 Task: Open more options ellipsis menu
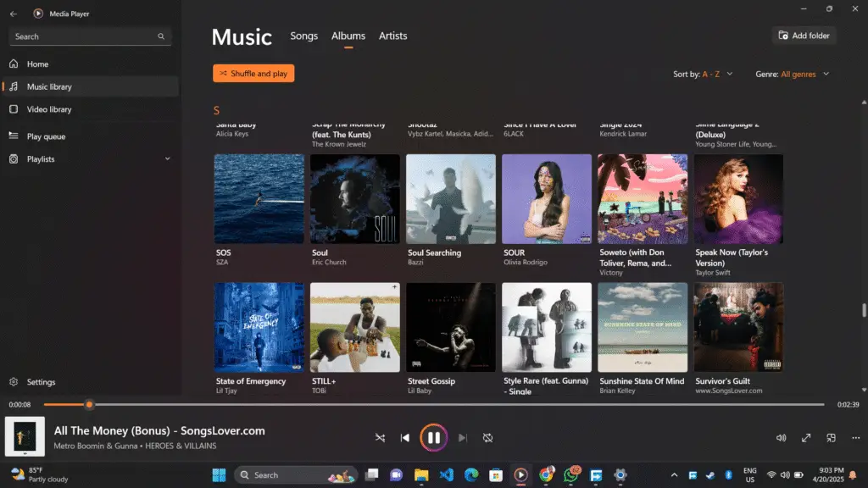[856, 438]
